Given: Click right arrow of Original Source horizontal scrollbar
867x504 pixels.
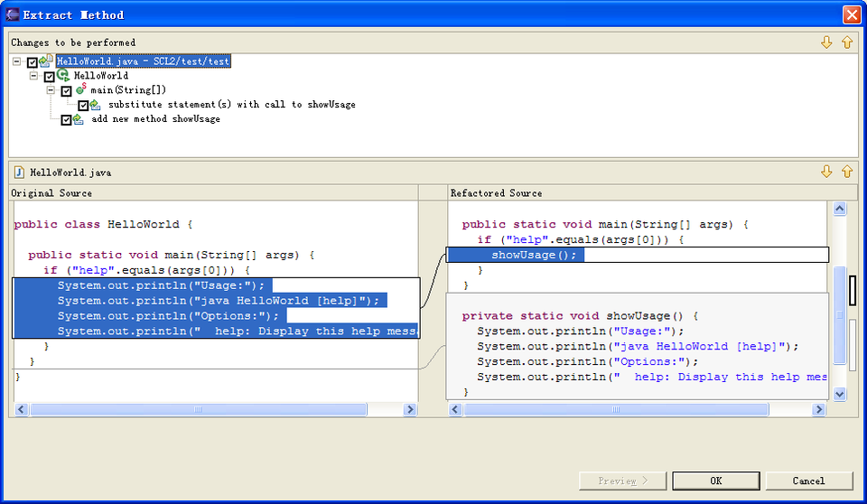Looking at the screenshot, I should click(x=410, y=409).
